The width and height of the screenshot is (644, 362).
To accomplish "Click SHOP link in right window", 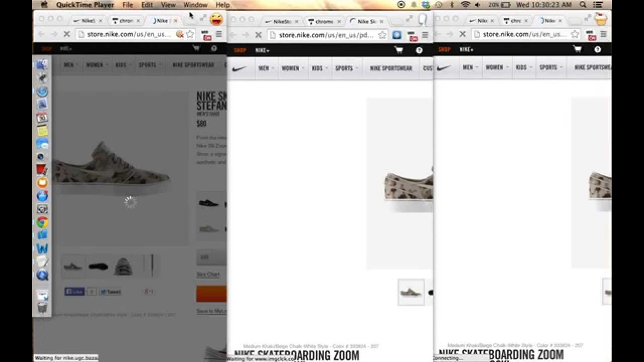I will coord(444,49).
